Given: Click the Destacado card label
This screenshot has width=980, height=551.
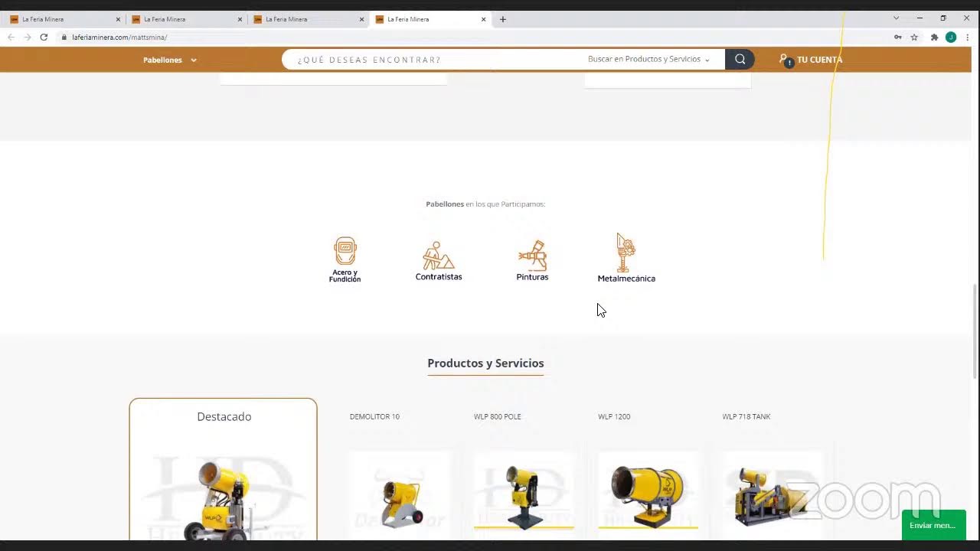Looking at the screenshot, I should 224,417.
